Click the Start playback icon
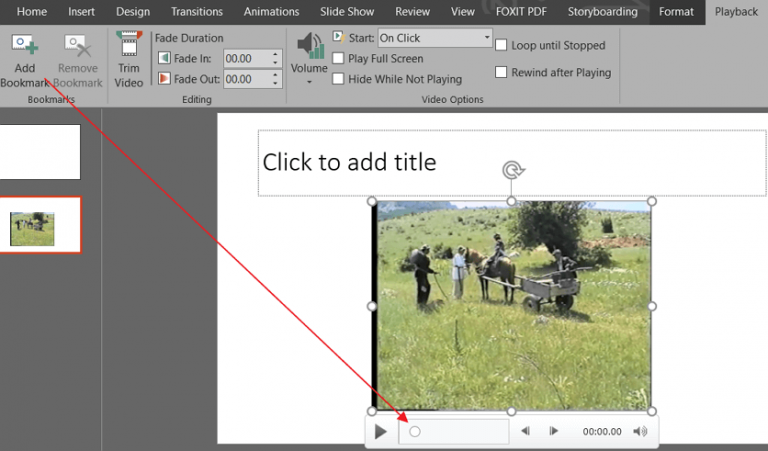Image resolution: width=768 pixels, height=451 pixels. (338, 37)
